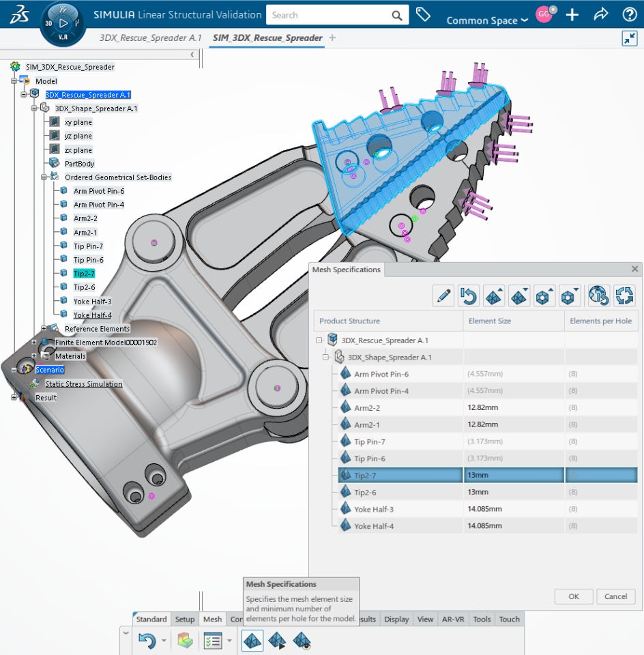Click the 14.085mm element size for Yoke Half-4
The width and height of the screenshot is (644, 655).
click(x=484, y=525)
